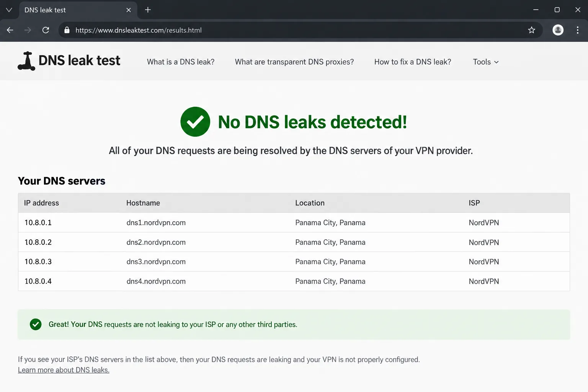Image resolution: width=588 pixels, height=392 pixels.
Task: Click the Hostname column header
Action: tap(143, 203)
